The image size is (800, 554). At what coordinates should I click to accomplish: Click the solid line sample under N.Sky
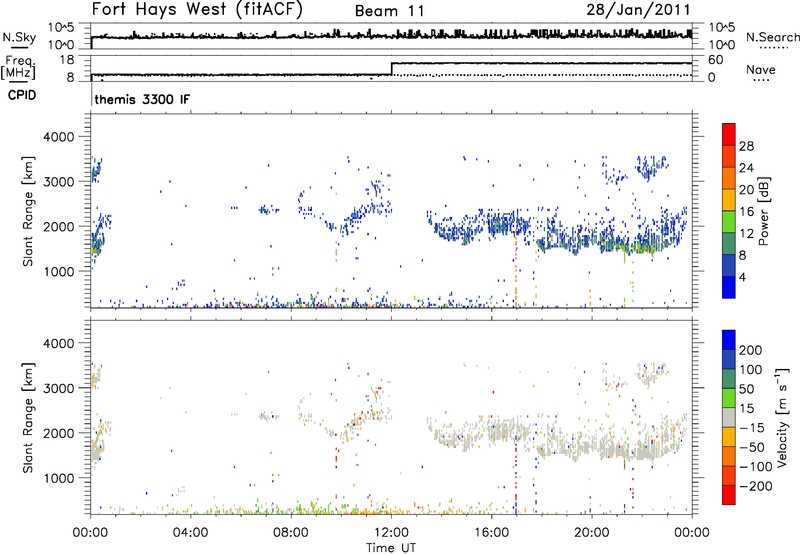pos(19,47)
